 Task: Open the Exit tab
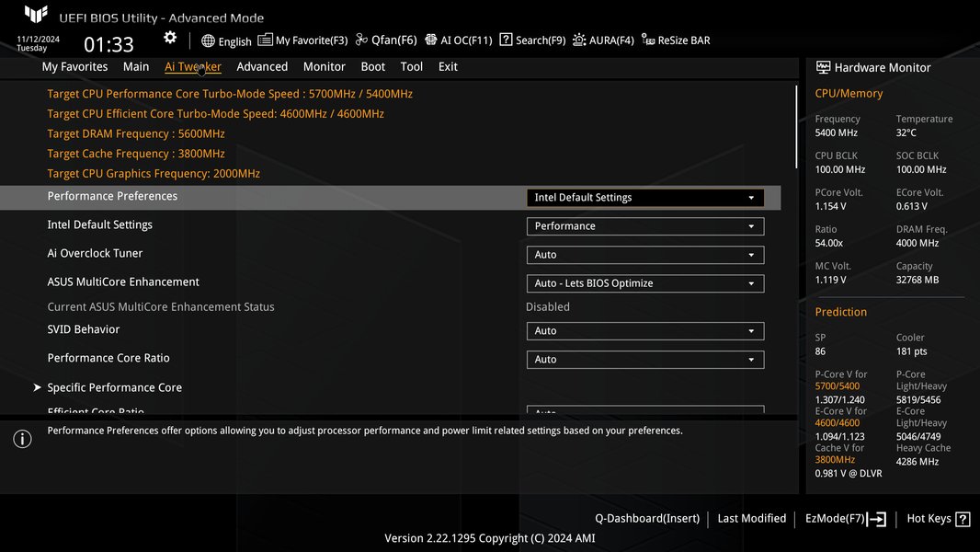[x=448, y=66]
